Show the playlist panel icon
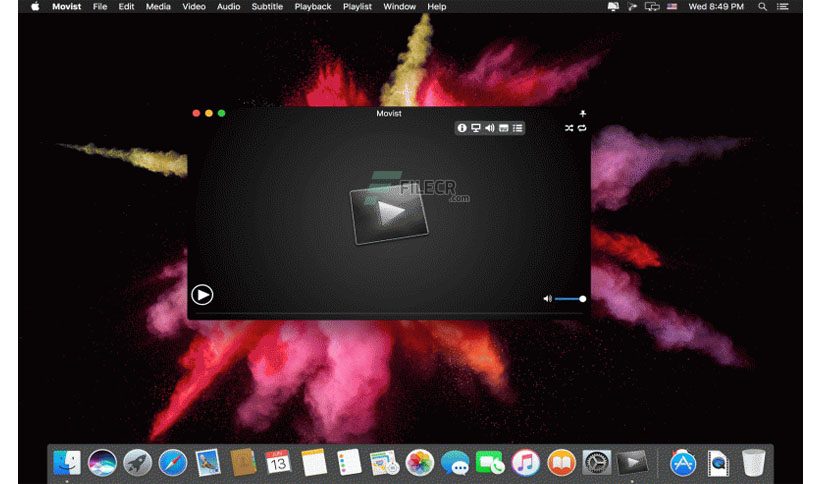Viewport: 836px width, 484px height. tap(517, 128)
